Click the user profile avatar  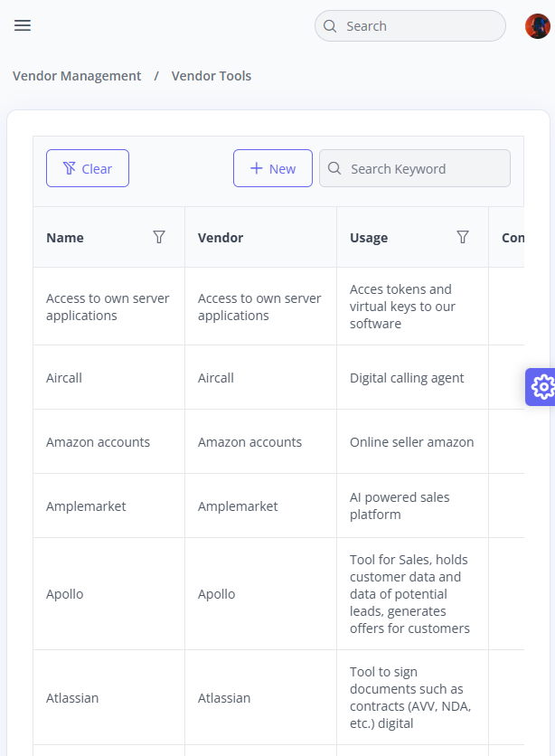tap(537, 26)
